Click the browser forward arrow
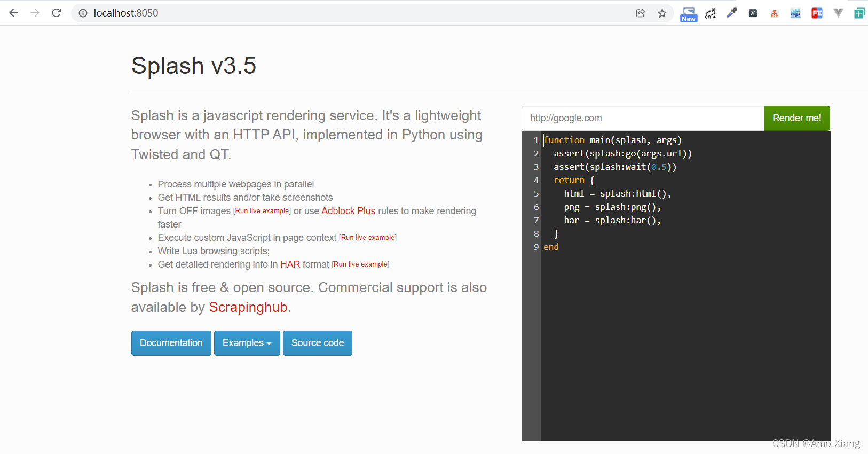This screenshot has width=868, height=454. point(35,13)
